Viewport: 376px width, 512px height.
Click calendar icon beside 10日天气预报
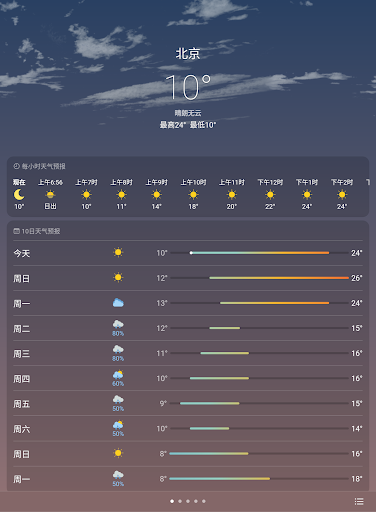coord(16,231)
